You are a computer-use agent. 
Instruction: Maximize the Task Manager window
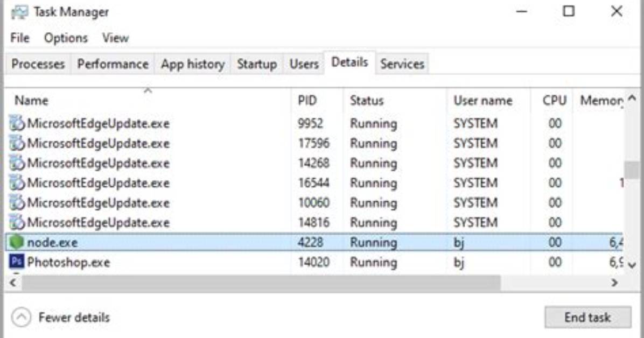point(569,11)
